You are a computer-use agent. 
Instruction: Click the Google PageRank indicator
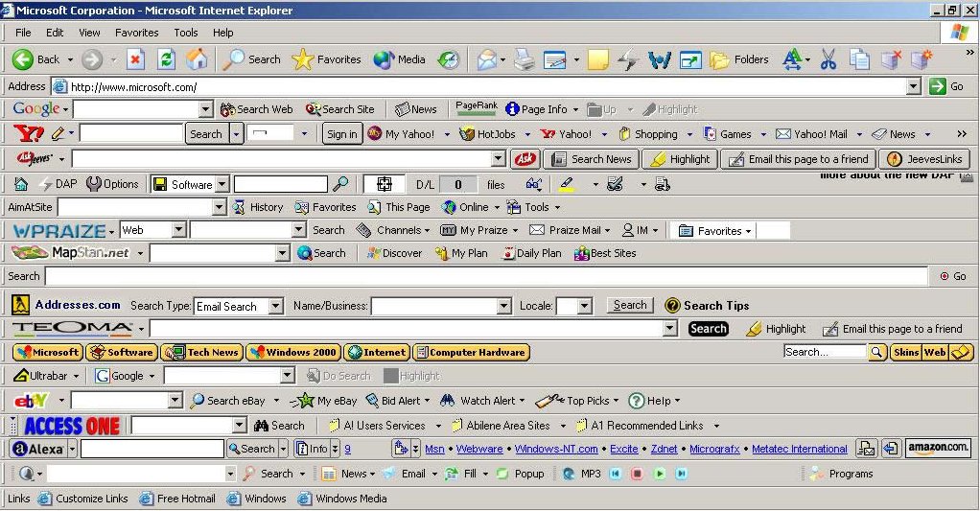[x=477, y=108]
